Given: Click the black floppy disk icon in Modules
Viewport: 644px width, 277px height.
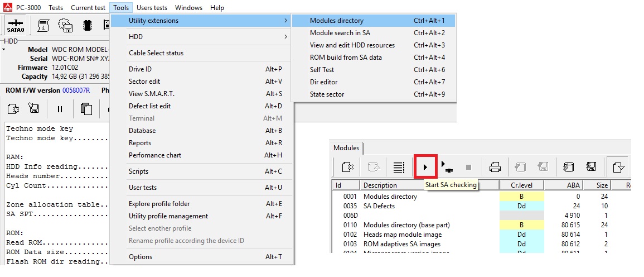Looking at the screenshot, I should pyautogui.click(x=591, y=167).
